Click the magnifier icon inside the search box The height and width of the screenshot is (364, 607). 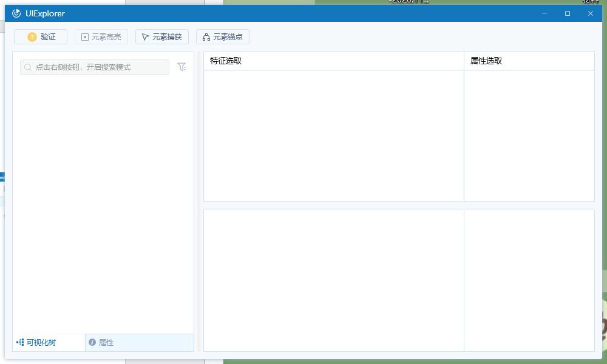click(x=27, y=67)
